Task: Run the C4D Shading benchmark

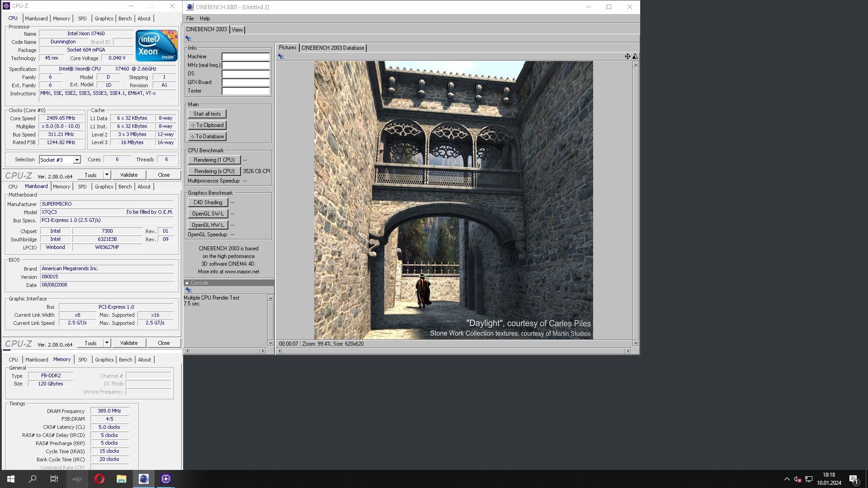Action: tap(208, 202)
